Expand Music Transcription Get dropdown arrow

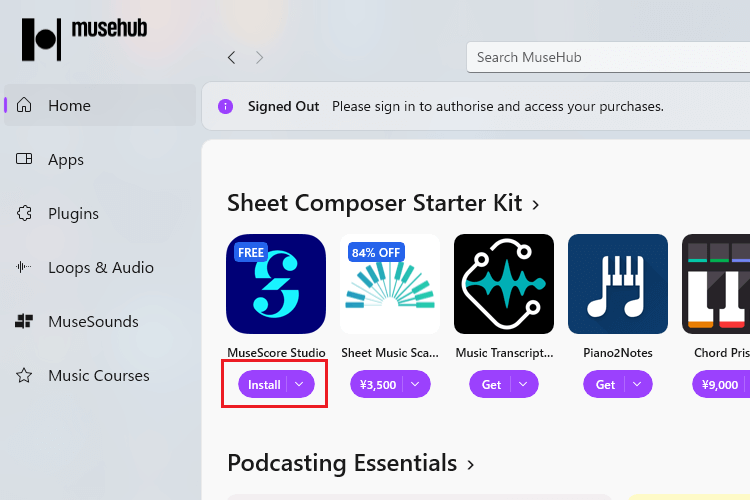point(523,385)
